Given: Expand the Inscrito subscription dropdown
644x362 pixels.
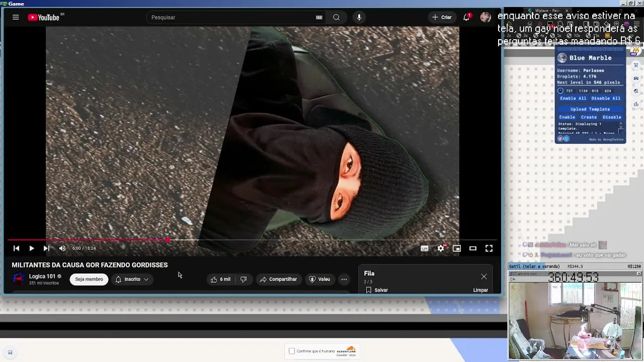Looking at the screenshot, I should pyautogui.click(x=132, y=279).
